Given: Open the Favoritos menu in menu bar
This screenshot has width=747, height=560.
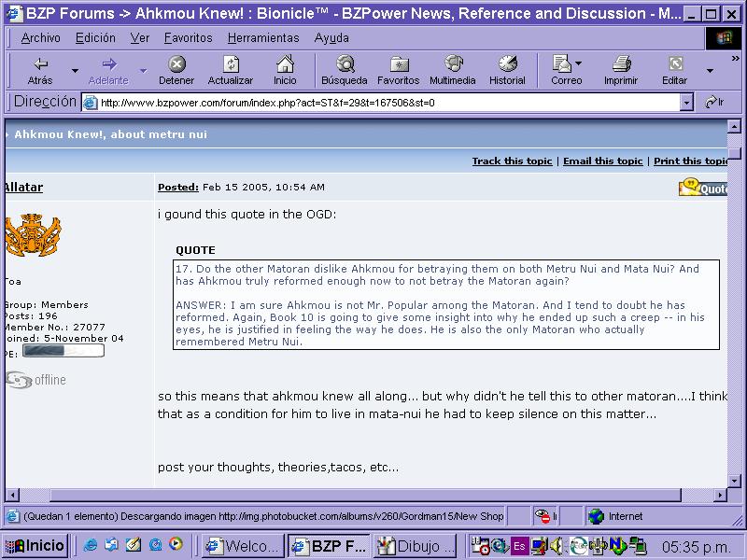Looking at the screenshot, I should (x=188, y=38).
